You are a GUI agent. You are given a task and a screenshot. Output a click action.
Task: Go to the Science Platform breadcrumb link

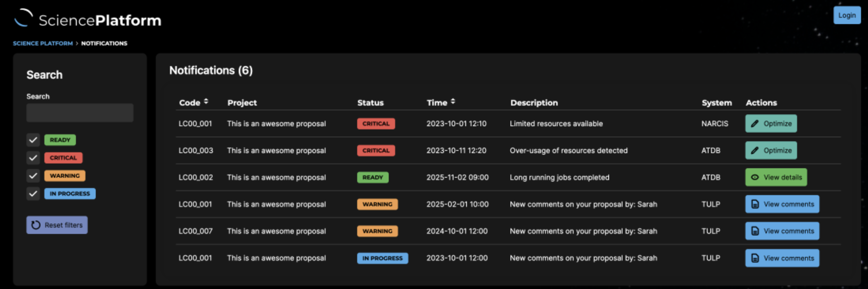pos(43,43)
